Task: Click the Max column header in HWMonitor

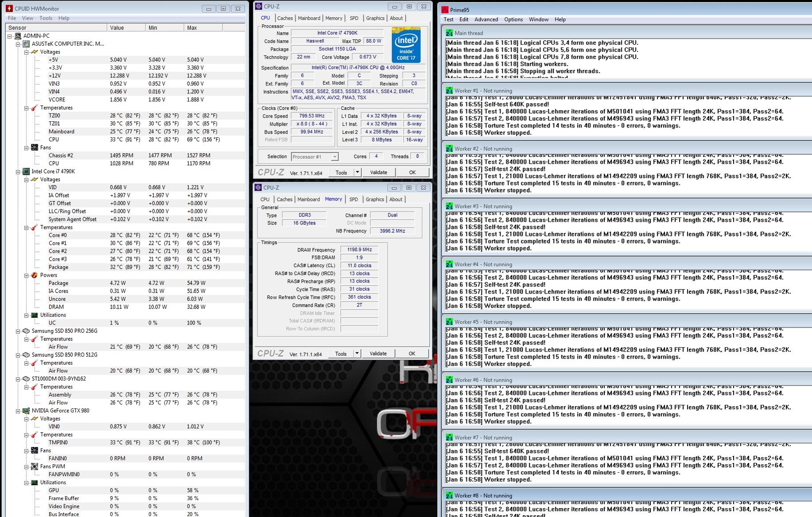Action: tap(203, 27)
